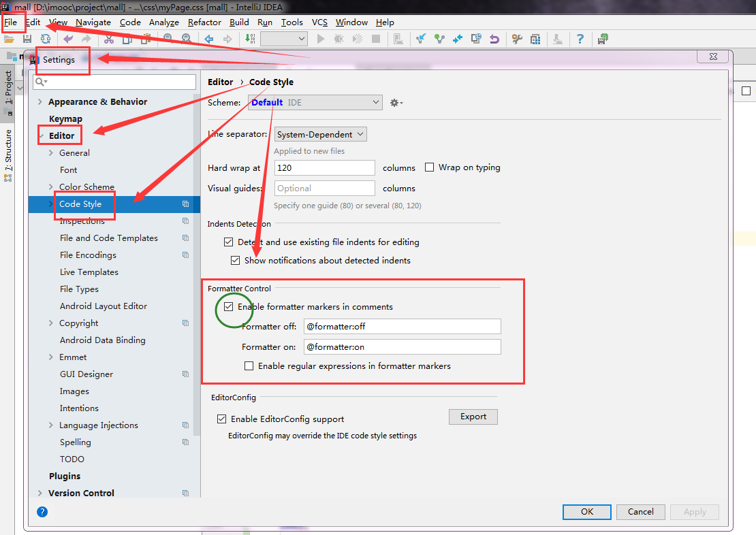Select Live Templates in settings tree
Image resolution: width=756 pixels, height=535 pixels.
point(89,272)
